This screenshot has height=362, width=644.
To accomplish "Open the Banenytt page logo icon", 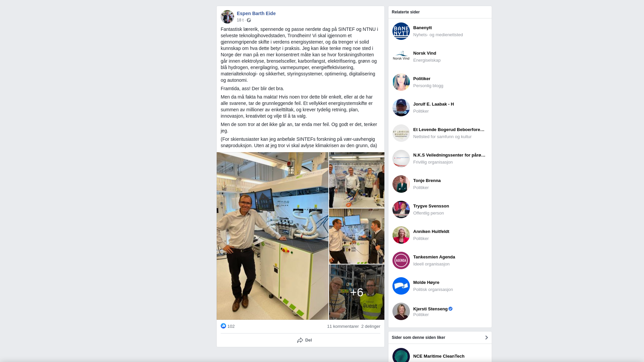I will coord(401,31).
